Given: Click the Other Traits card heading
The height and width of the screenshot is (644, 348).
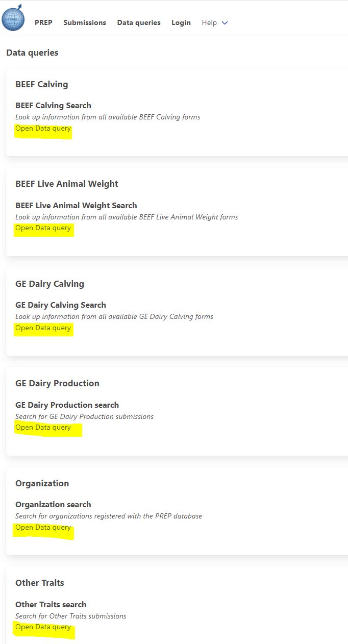Looking at the screenshot, I should pos(40,583).
